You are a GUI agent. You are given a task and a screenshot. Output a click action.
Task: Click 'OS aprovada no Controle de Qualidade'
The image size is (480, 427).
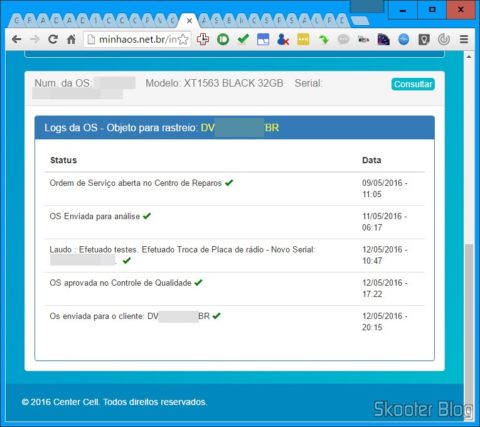click(x=120, y=283)
